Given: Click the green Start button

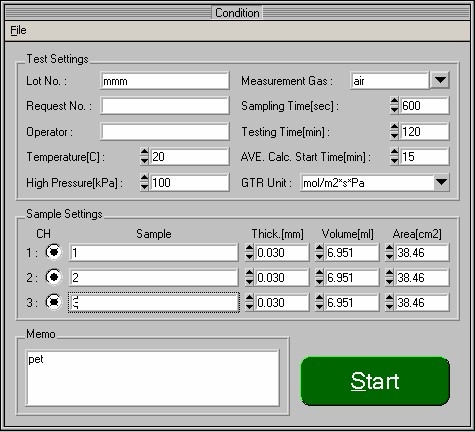Looking at the screenshot, I should point(375,381).
